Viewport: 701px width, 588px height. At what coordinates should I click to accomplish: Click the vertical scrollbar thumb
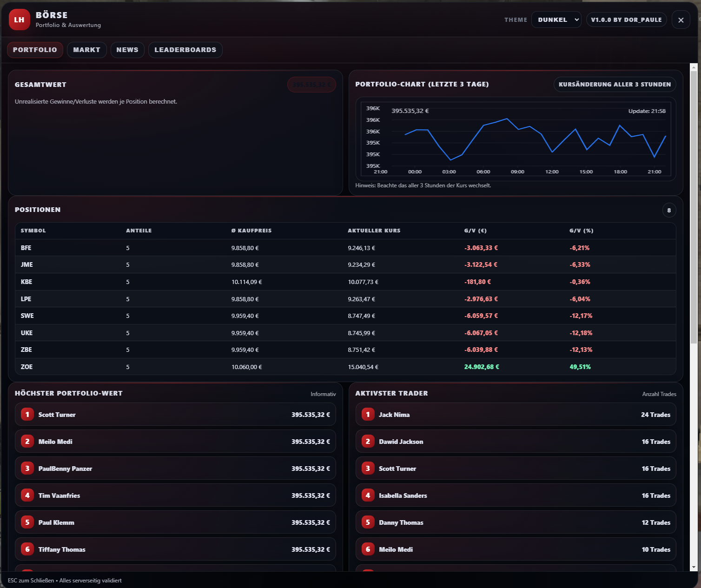[694, 207]
